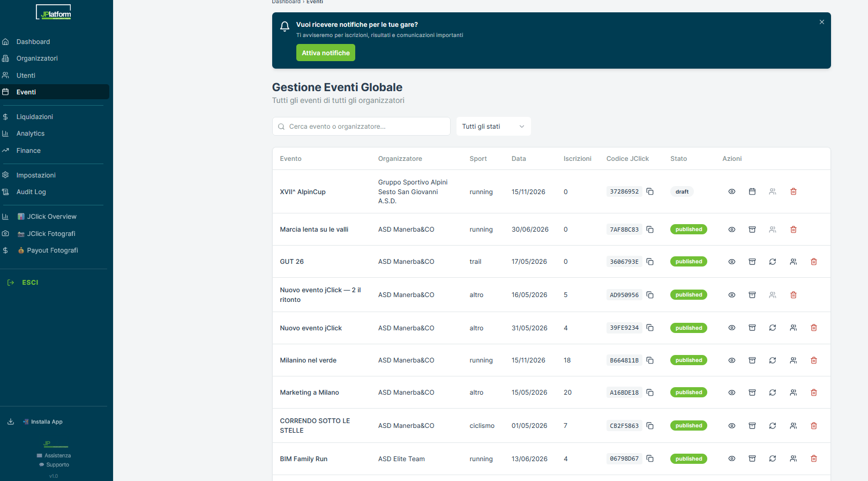Sync the CORRENDO SOTTO LE STELLE event
The height and width of the screenshot is (481, 868).
coord(773,426)
